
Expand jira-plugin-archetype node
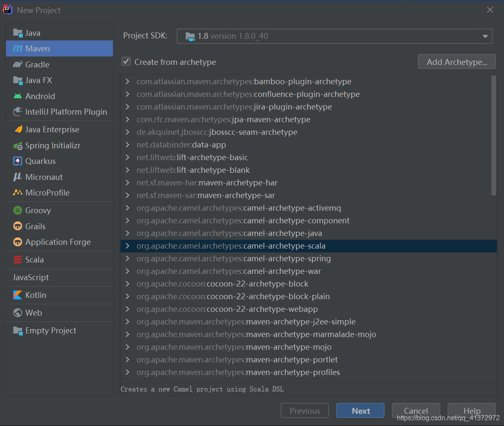(128, 107)
